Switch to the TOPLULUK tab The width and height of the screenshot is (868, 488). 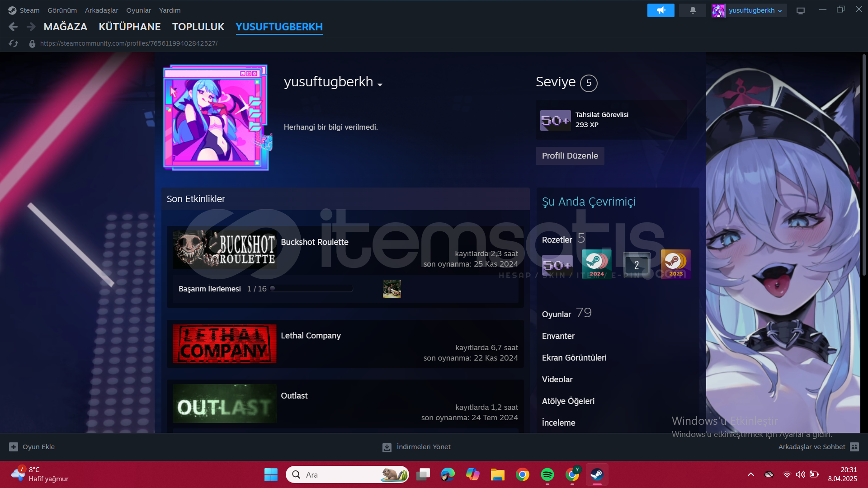198,27
